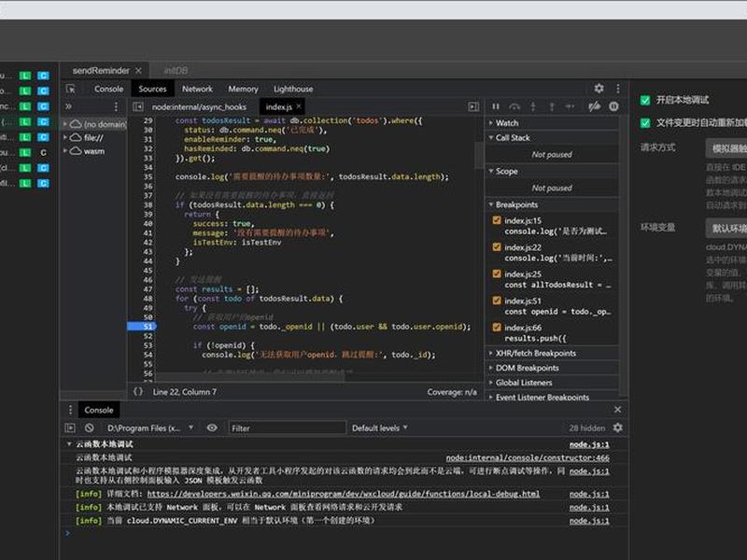Open console settings gear near 28 hidden
Viewport: 747px width, 560px height.
(x=618, y=427)
